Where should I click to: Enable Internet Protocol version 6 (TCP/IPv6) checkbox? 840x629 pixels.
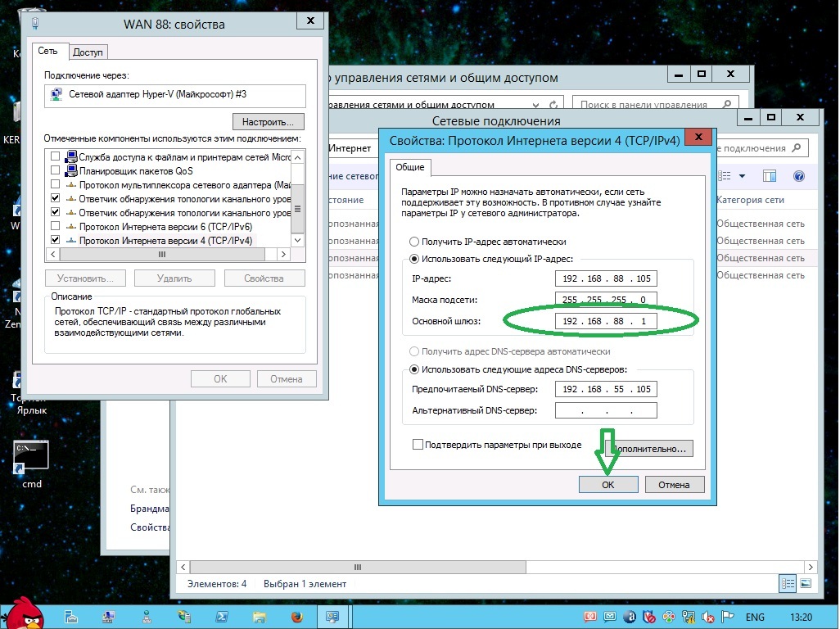pos(56,226)
